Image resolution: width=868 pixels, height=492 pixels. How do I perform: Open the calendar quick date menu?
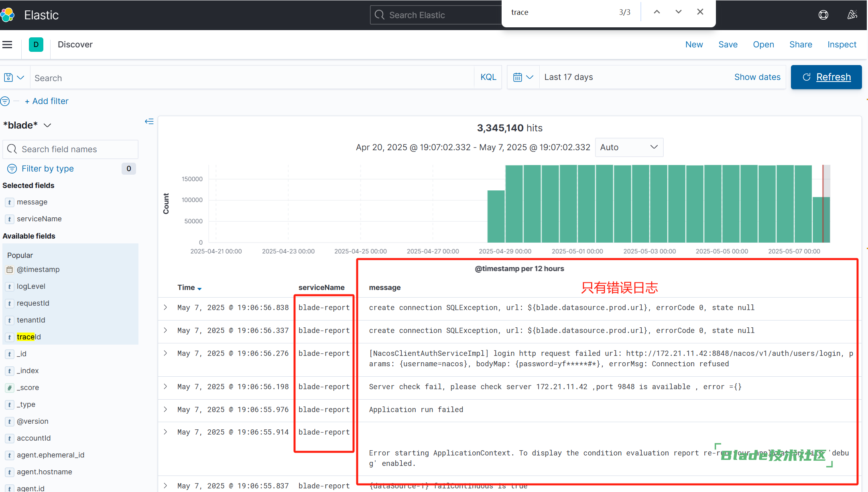coord(523,77)
